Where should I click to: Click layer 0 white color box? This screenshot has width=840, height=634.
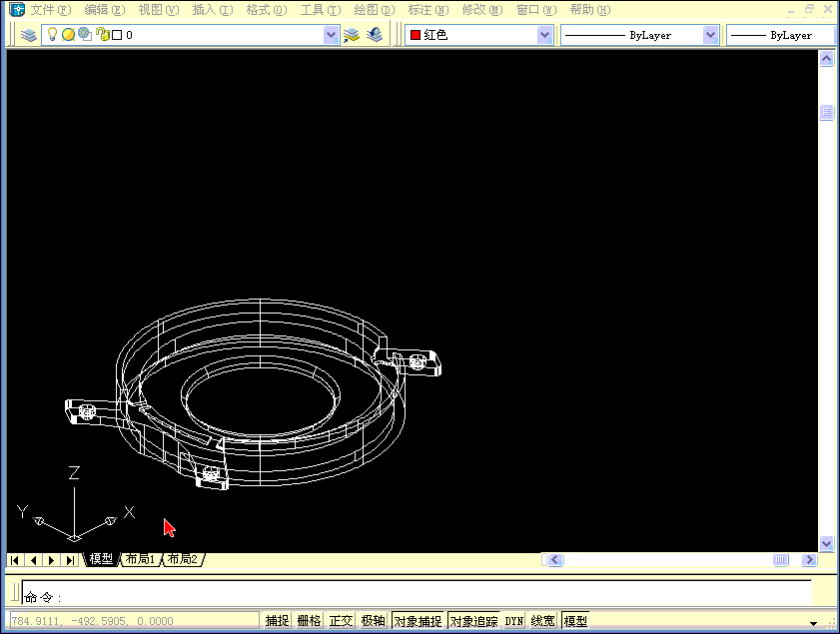pos(117,35)
